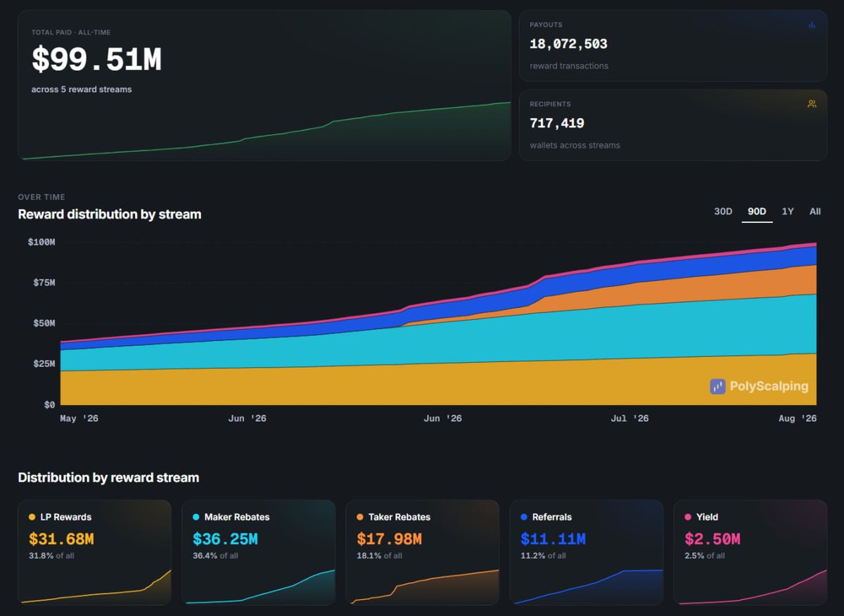Click the $75M y-axis label
Viewport: 844px width, 616px height.
pyautogui.click(x=44, y=283)
